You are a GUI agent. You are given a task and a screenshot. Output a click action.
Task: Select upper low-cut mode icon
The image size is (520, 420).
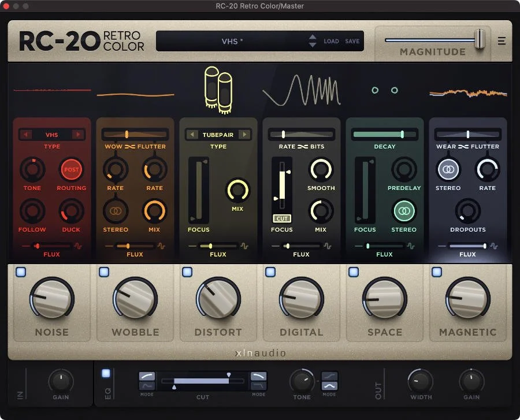(147, 376)
